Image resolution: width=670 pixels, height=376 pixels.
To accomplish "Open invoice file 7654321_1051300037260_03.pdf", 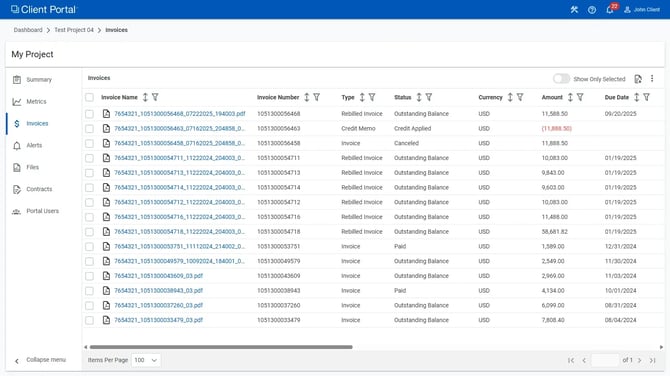I will [x=158, y=306].
